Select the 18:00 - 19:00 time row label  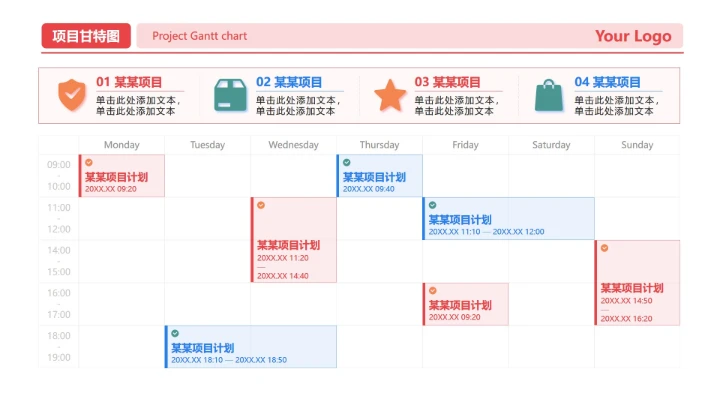(59, 347)
